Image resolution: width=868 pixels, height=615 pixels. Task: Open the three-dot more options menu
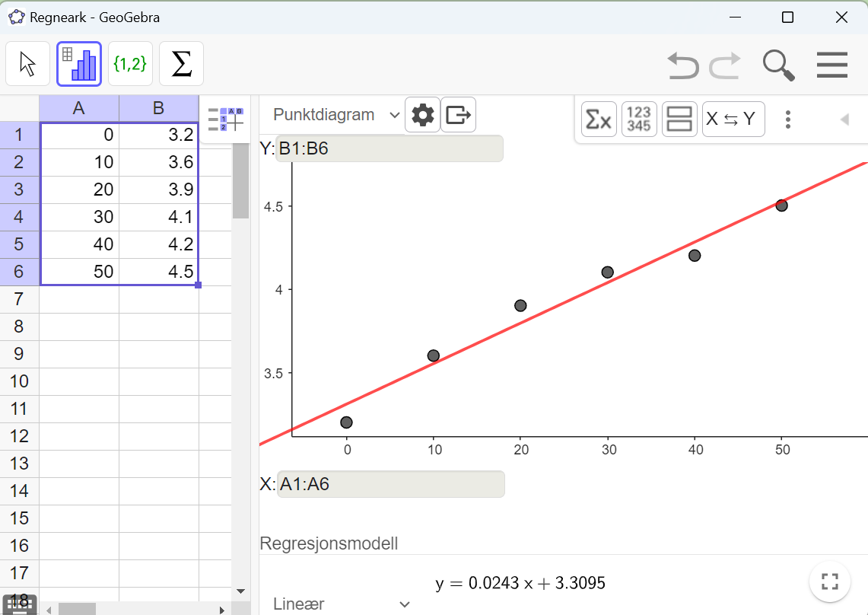[x=788, y=119]
